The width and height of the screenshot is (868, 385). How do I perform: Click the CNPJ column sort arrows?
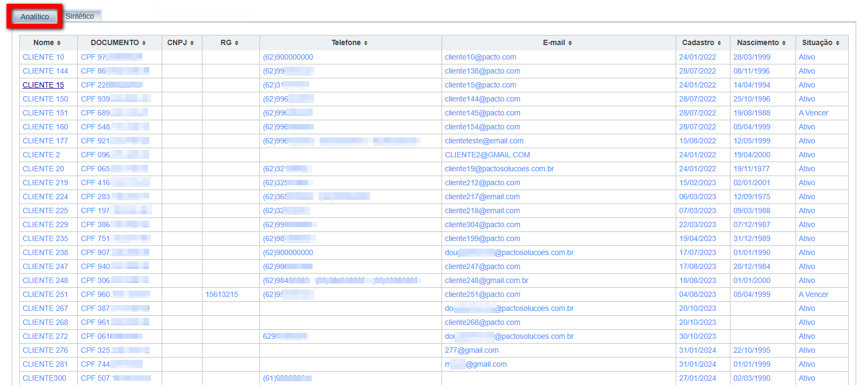click(x=180, y=43)
